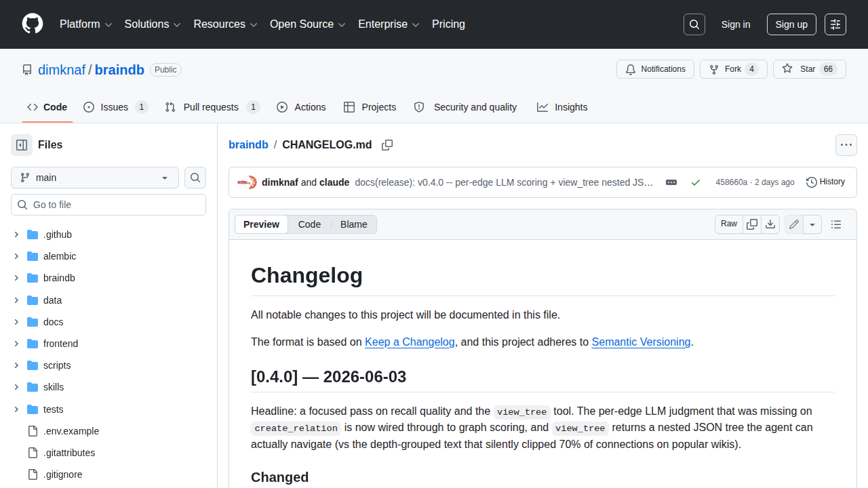868x488 pixels.
Task: Switch to the Projects tab
Action: (370, 107)
